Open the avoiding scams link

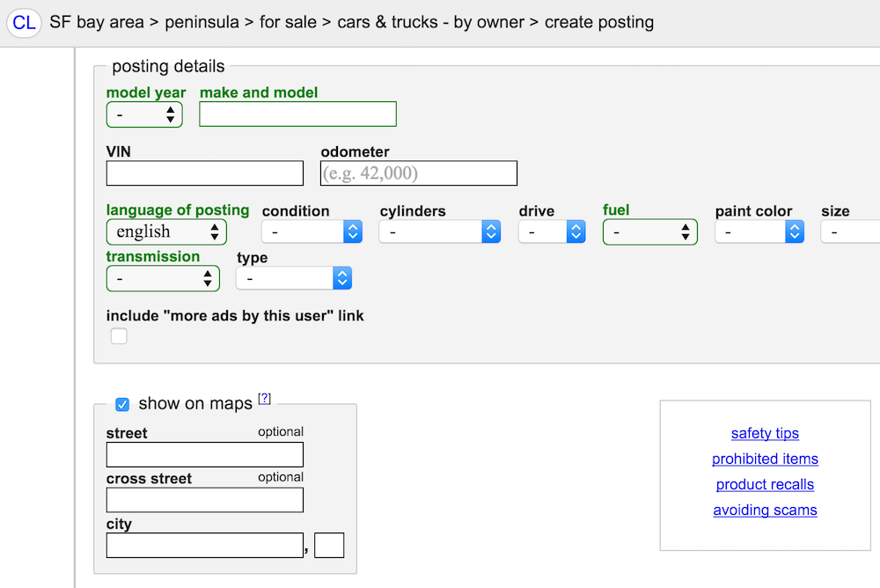tap(765, 510)
